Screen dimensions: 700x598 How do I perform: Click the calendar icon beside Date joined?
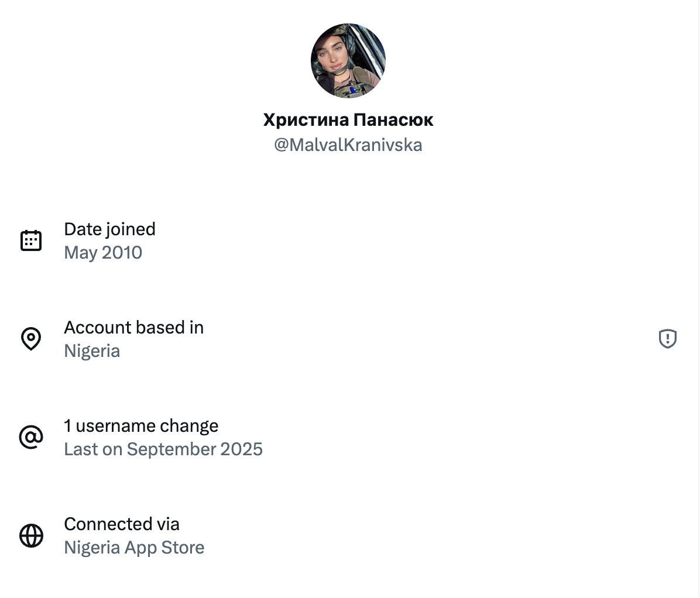(31, 240)
